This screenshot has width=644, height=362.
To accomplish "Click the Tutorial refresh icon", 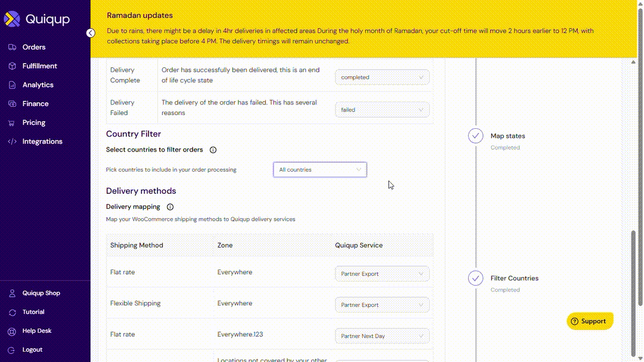I will pos(12,313).
